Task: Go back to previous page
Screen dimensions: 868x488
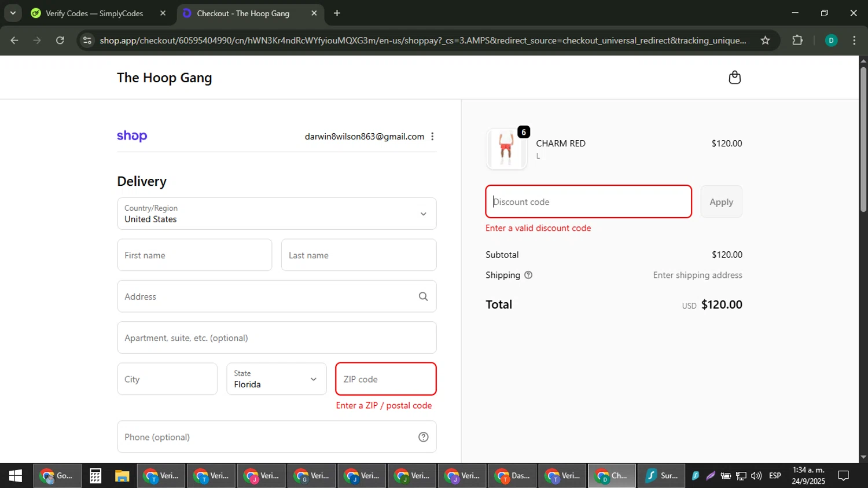Action: [14, 41]
